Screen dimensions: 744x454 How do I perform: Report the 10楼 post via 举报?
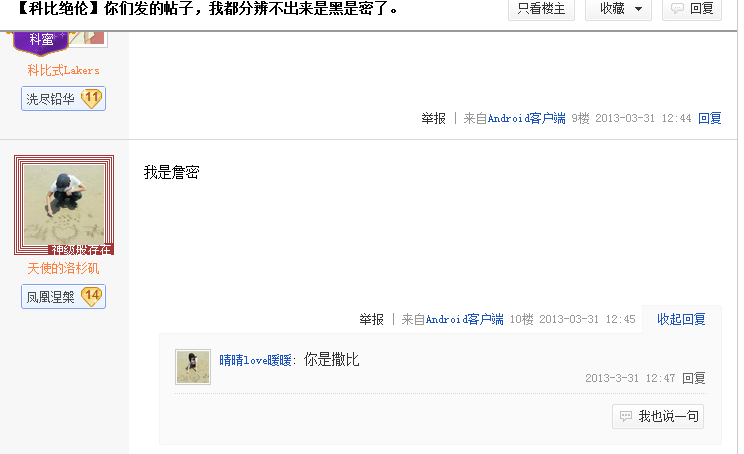(371, 319)
